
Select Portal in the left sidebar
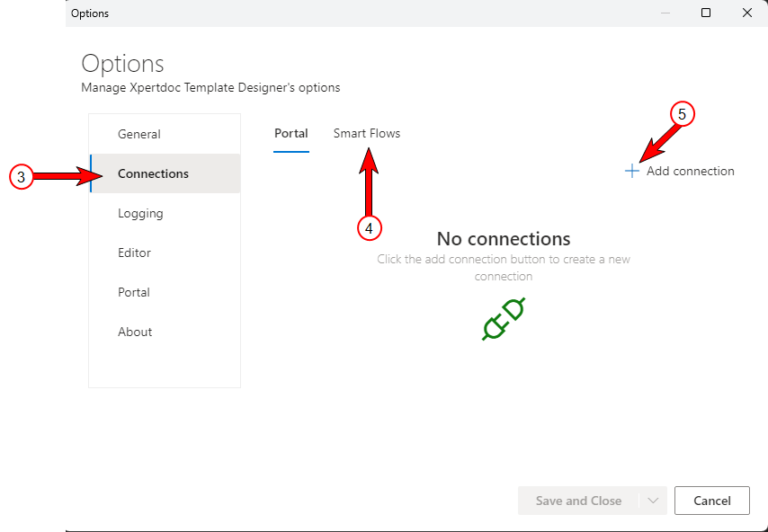pyautogui.click(x=165, y=293)
